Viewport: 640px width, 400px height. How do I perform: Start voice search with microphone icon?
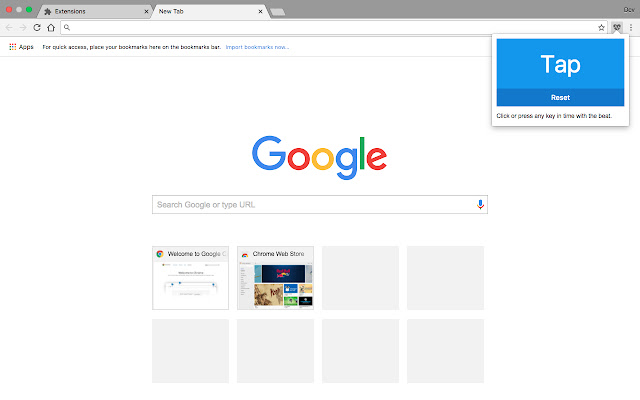coord(480,204)
